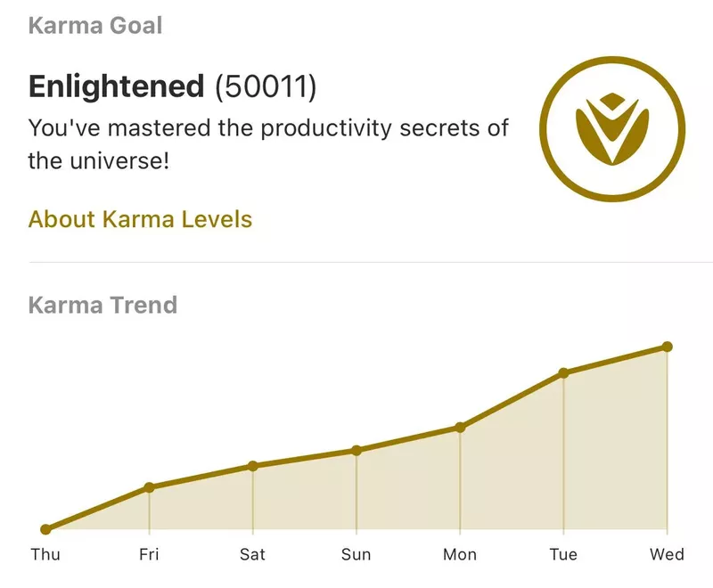The height and width of the screenshot is (588, 713).
Task: Select the Enlightened level title
Action: click(x=116, y=86)
